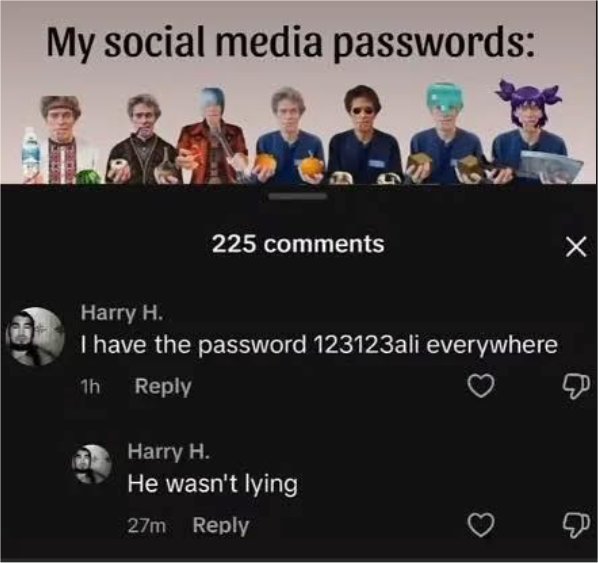Open Harry H. username above password comment
Viewport: 598px width, 563px height.
tap(122, 313)
